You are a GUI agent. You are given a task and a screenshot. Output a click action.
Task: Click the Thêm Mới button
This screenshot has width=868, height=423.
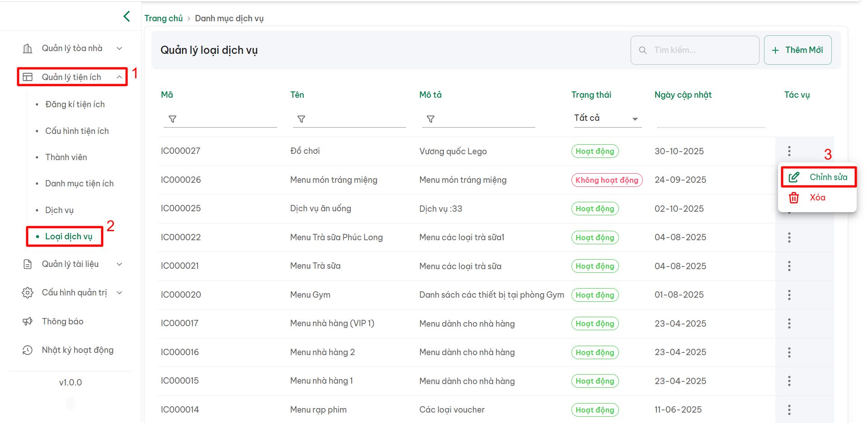[x=797, y=50]
